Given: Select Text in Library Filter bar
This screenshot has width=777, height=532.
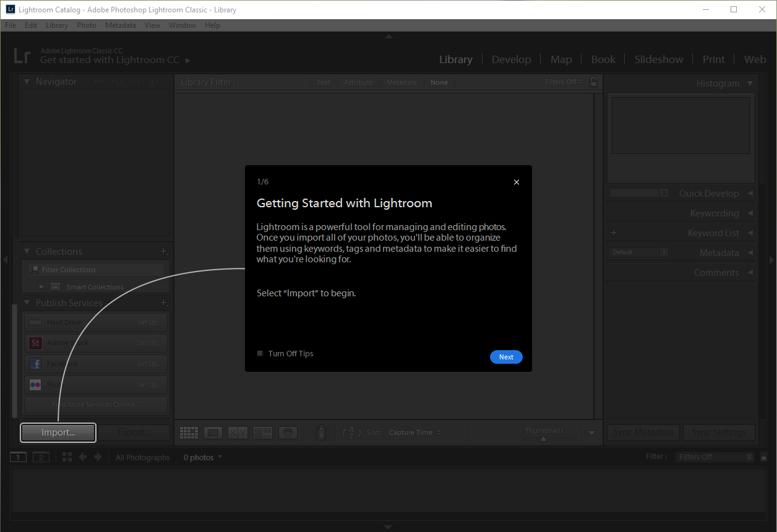Looking at the screenshot, I should pos(324,82).
